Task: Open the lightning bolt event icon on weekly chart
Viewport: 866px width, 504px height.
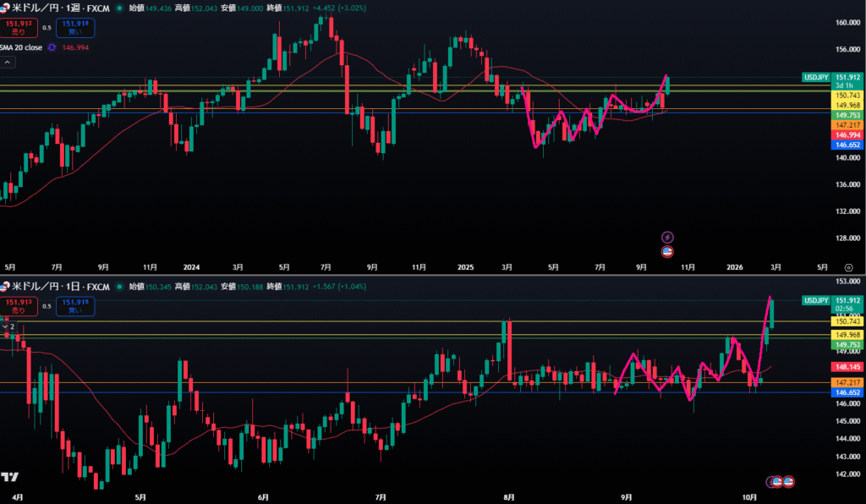Action: [667, 237]
